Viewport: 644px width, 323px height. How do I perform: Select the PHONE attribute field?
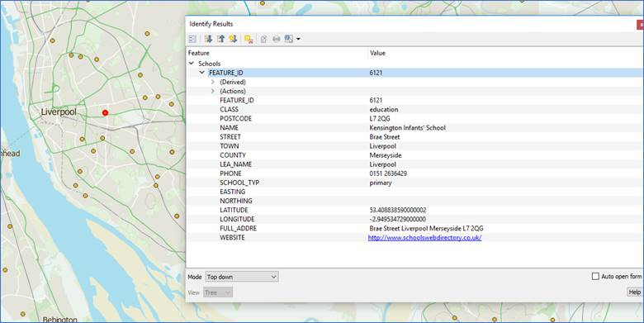[x=231, y=173]
